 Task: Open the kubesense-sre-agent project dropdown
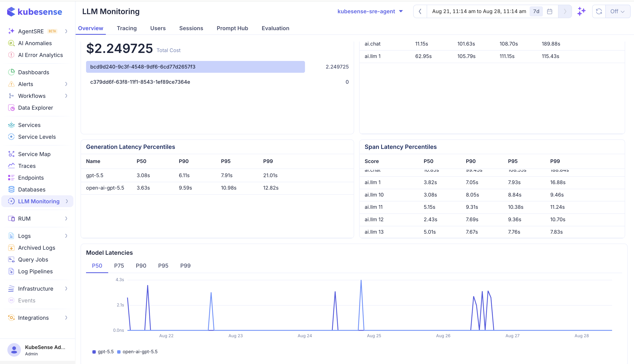[370, 11]
